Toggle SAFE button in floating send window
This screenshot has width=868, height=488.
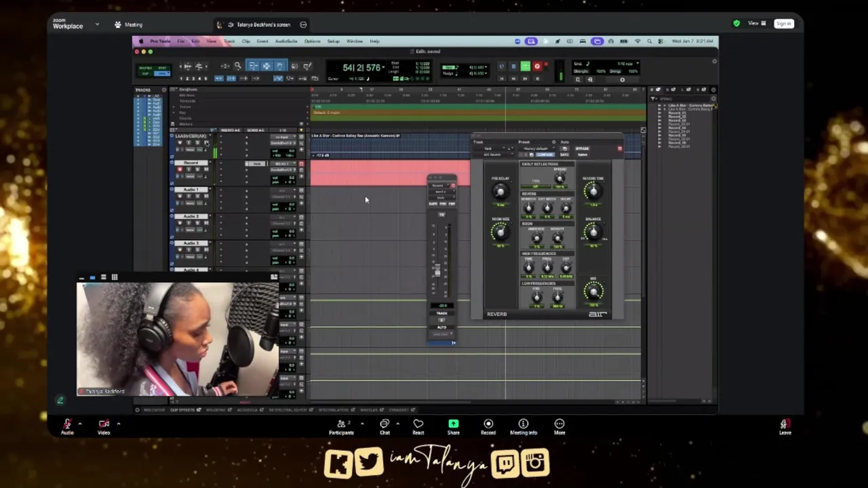(433, 203)
